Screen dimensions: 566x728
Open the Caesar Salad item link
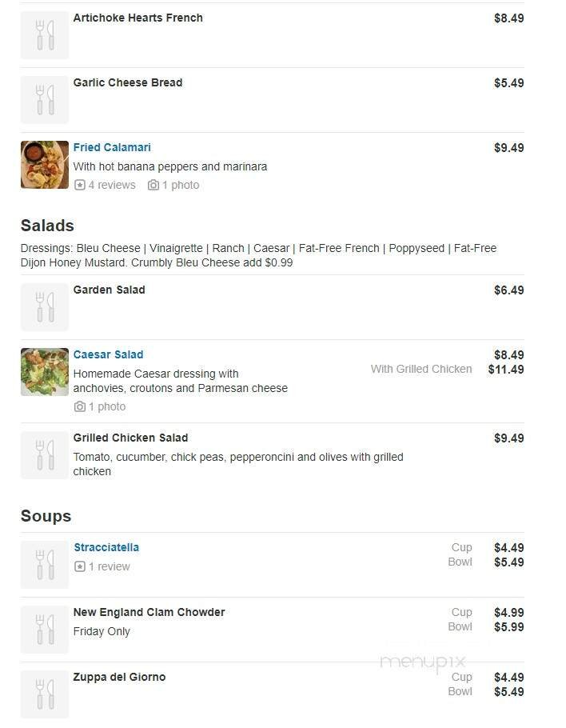108,354
